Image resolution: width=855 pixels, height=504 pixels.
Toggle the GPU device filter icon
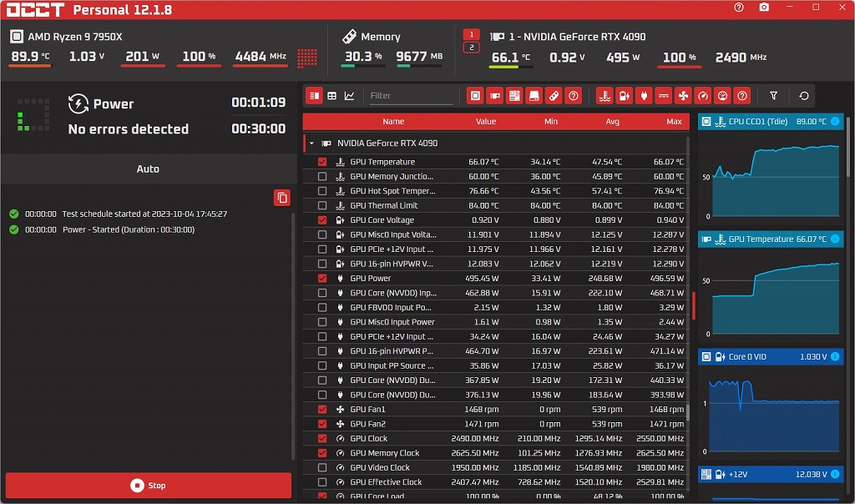click(494, 96)
